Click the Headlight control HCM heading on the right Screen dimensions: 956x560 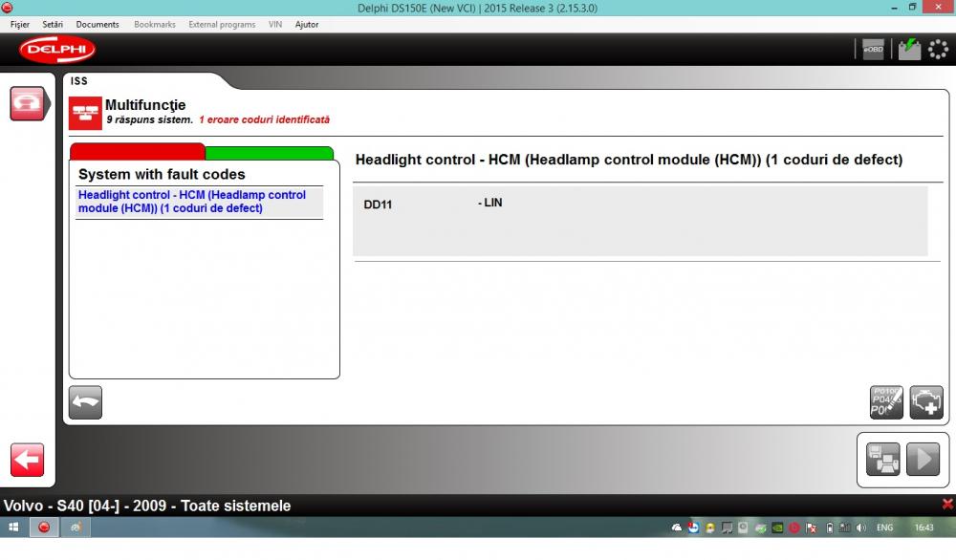[629, 160]
